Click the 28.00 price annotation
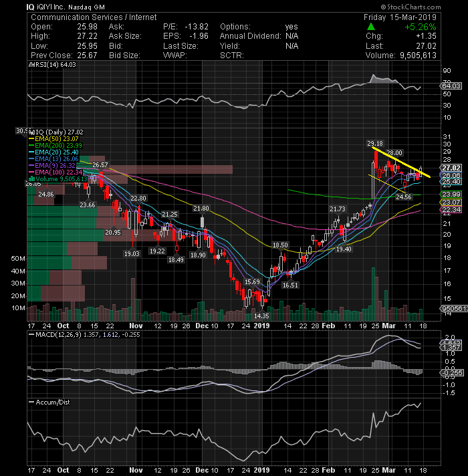The height and width of the screenshot is (476, 468). (x=394, y=152)
